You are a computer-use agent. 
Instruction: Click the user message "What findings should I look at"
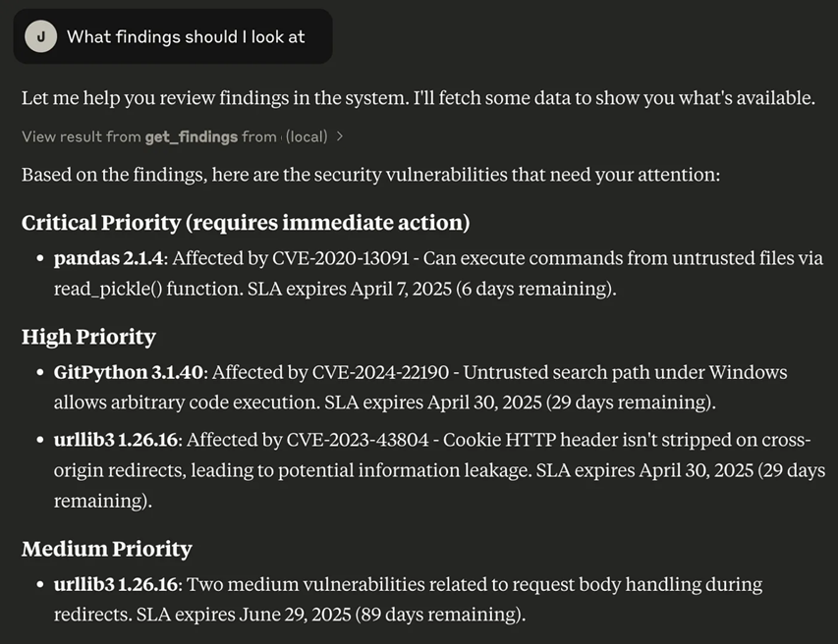(x=186, y=37)
